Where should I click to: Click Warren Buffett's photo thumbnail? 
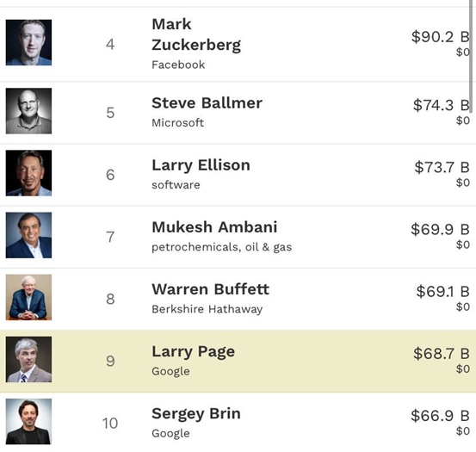click(x=28, y=297)
